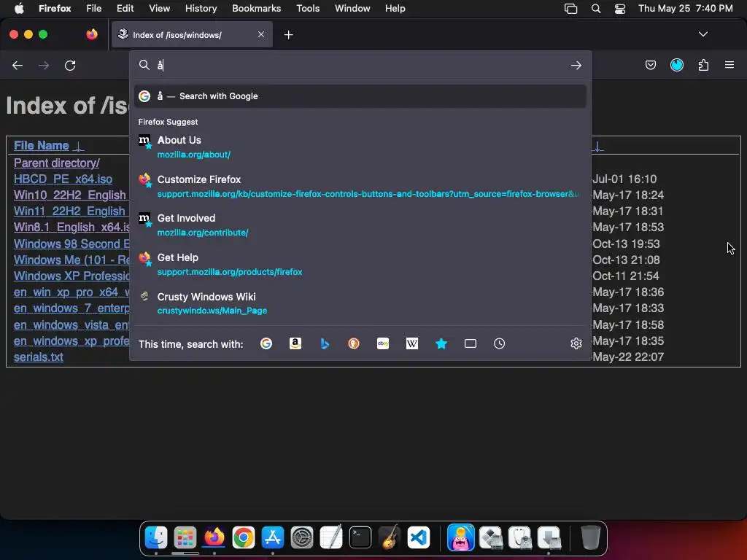
Task: Open the History menu
Action: (201, 8)
